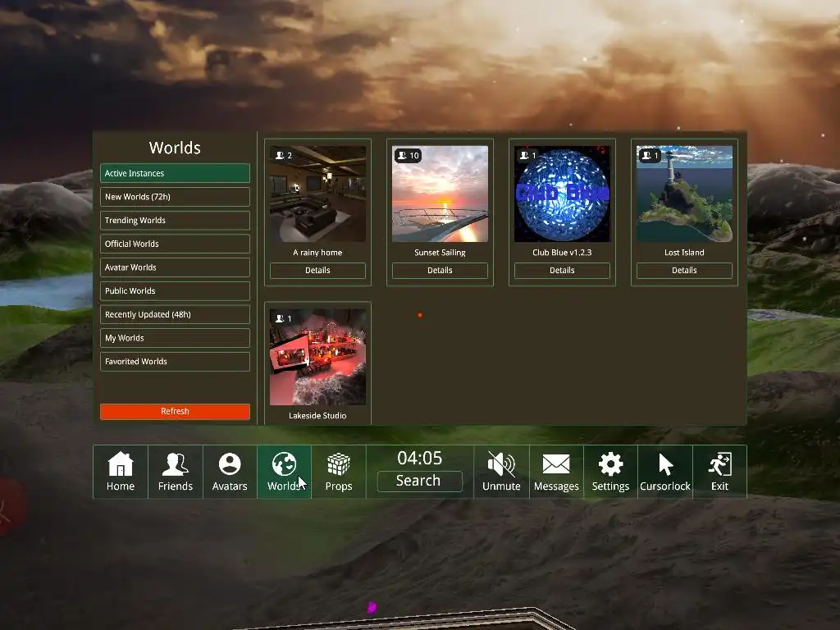This screenshot has height=630, width=840.
Task: Open the Friends panel icon
Action: pos(176,464)
